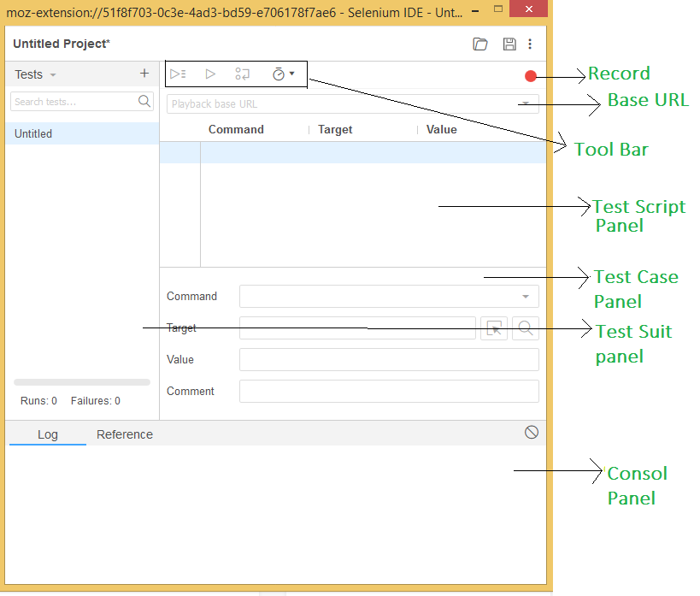Click Runs: 0 status text

pyautogui.click(x=38, y=401)
